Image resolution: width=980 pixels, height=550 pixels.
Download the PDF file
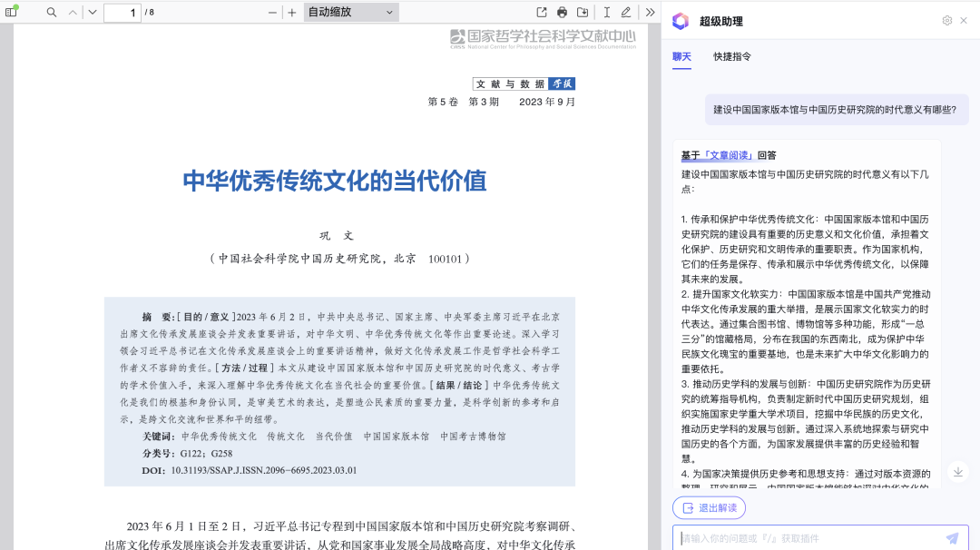pos(583,12)
